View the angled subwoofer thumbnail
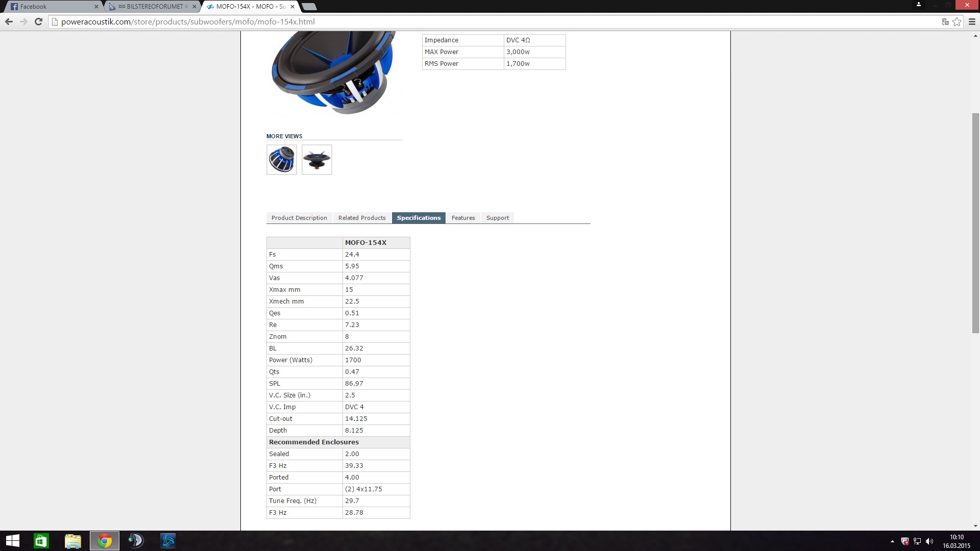 pos(282,160)
